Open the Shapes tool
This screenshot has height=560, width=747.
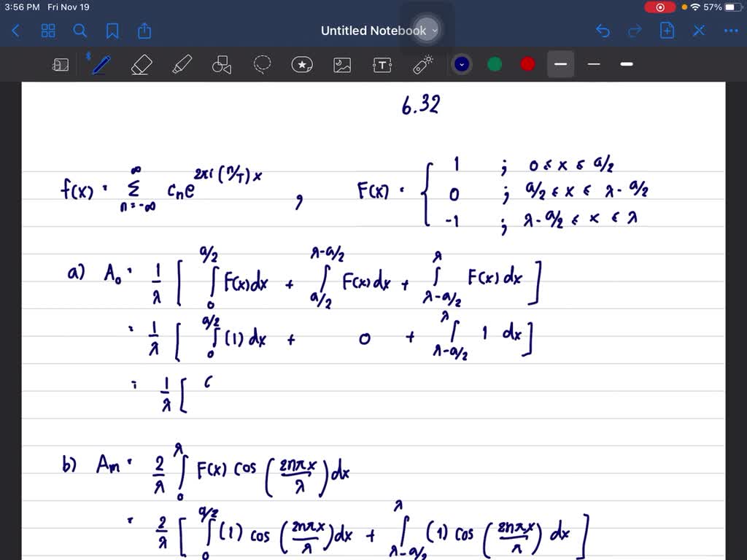[x=221, y=64]
